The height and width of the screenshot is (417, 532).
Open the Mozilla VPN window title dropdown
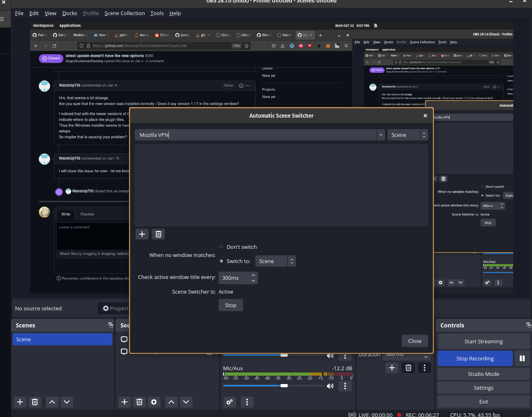(381, 135)
